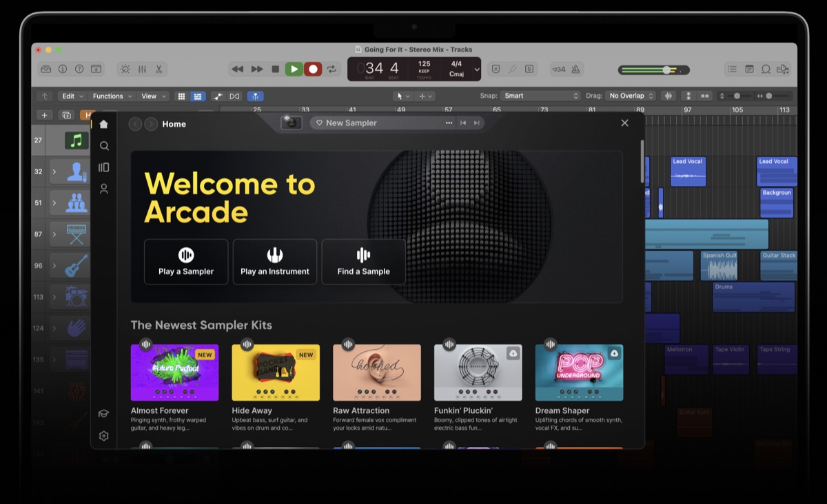Open the pointer tool menu
Viewport: 827px width, 504px height.
click(402, 96)
